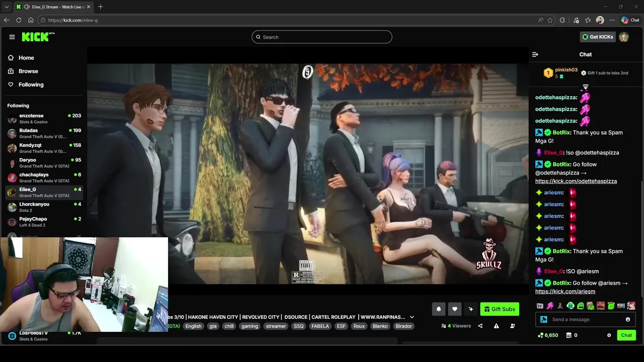Open the Buladas channel
This screenshot has width=644, height=362.
click(x=44, y=133)
